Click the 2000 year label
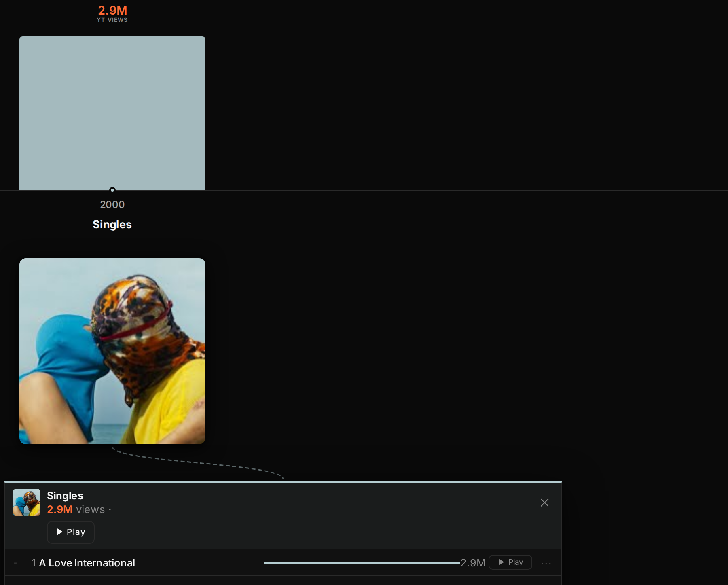The width and height of the screenshot is (728, 585). click(112, 204)
